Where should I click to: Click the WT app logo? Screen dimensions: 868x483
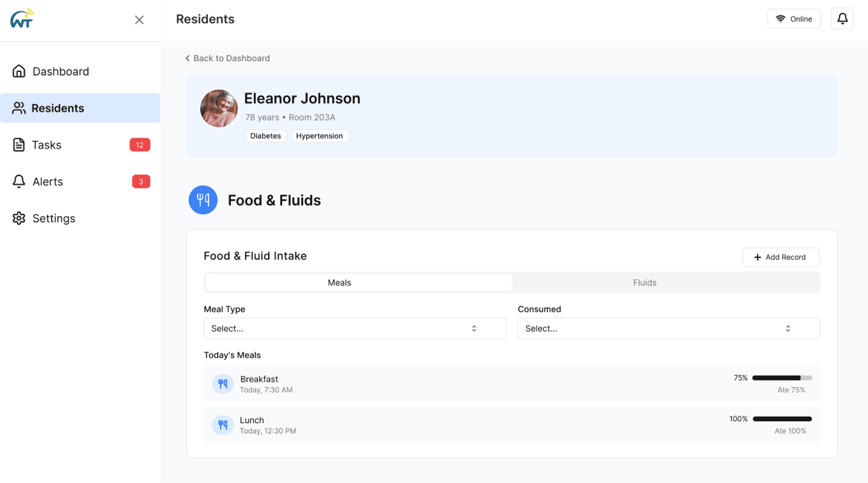click(x=22, y=19)
